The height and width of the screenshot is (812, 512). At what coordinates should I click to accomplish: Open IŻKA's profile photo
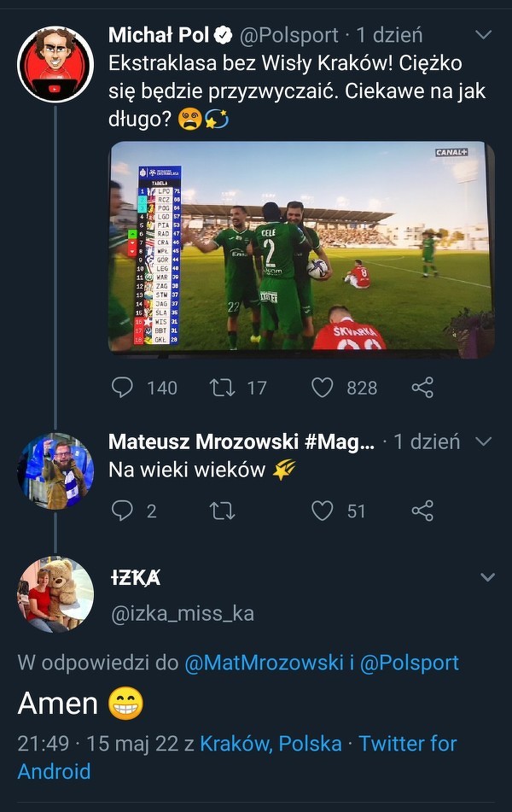[x=55, y=594]
